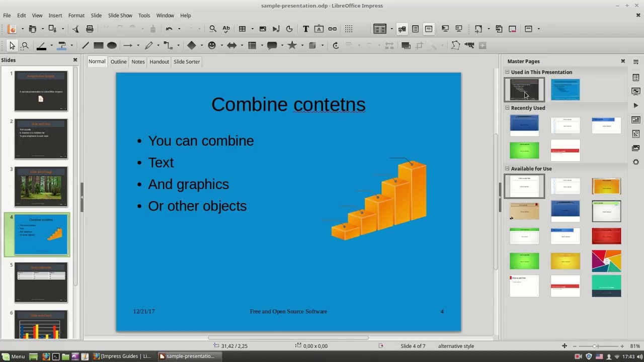Open Slide Transition in the sidebar
Screen dimensions: 644x362
tap(636, 92)
